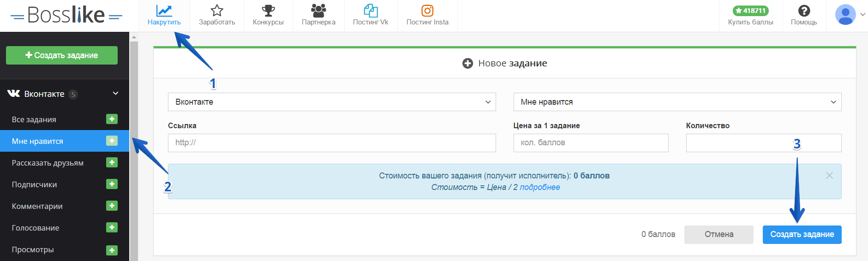Open the Постинг Insta icon
The height and width of the screenshot is (261, 868).
(427, 11)
